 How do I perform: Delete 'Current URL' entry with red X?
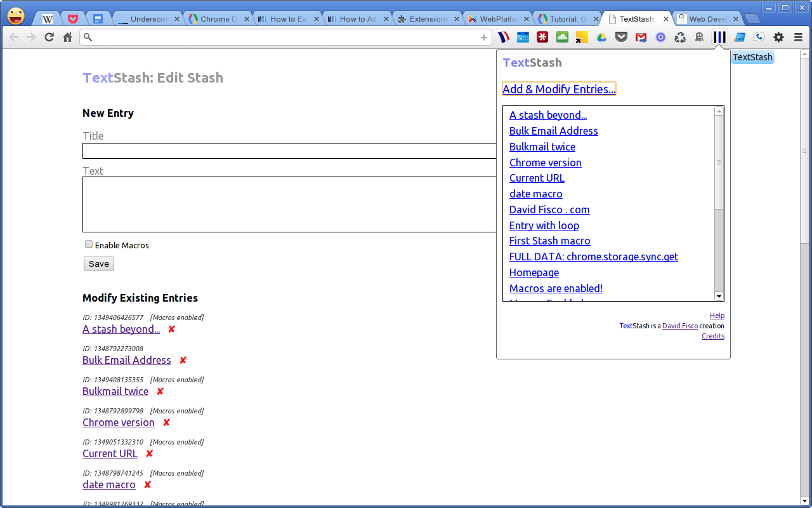(x=149, y=453)
